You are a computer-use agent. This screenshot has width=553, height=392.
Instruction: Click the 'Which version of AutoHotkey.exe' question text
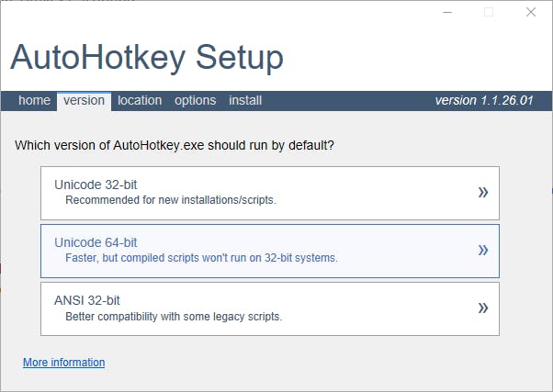click(x=175, y=145)
